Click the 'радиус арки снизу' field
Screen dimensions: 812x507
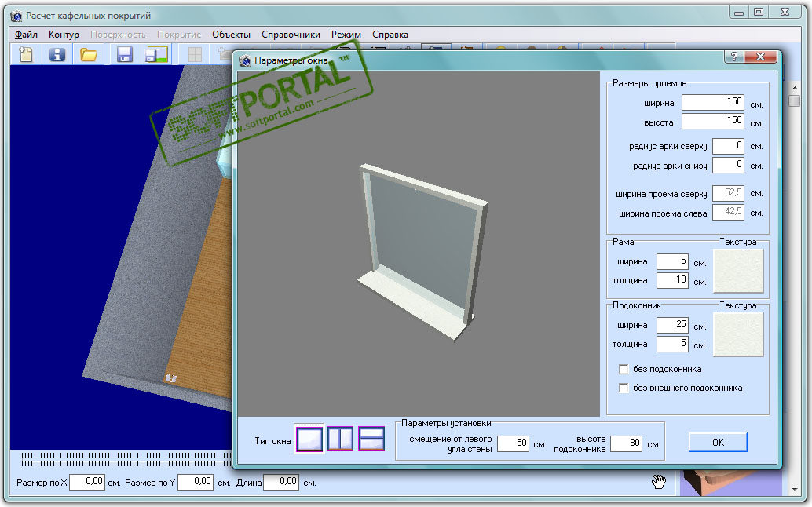tap(728, 165)
